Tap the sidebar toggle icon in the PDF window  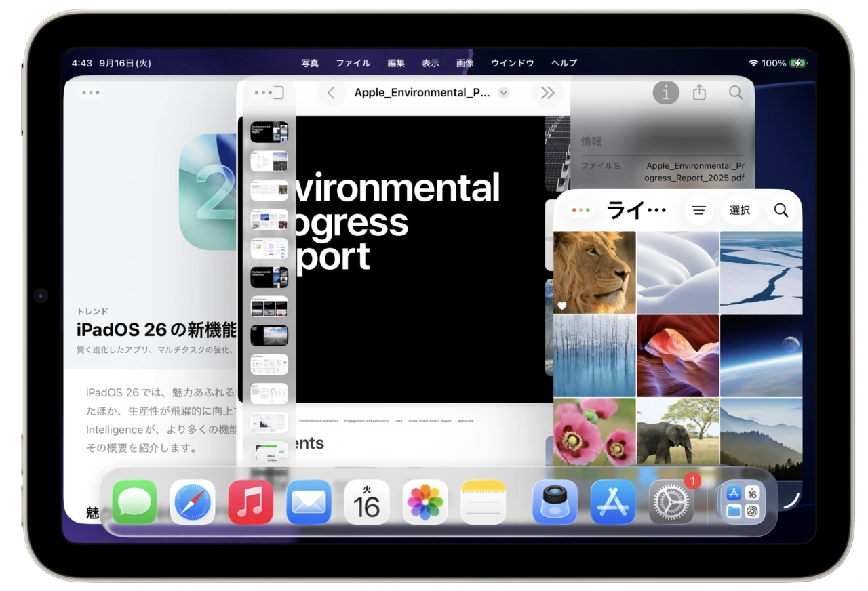(x=277, y=93)
